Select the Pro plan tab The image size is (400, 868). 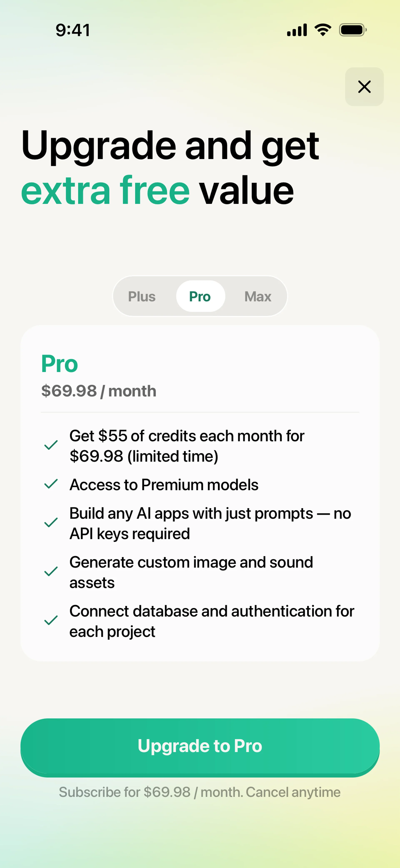point(200,297)
